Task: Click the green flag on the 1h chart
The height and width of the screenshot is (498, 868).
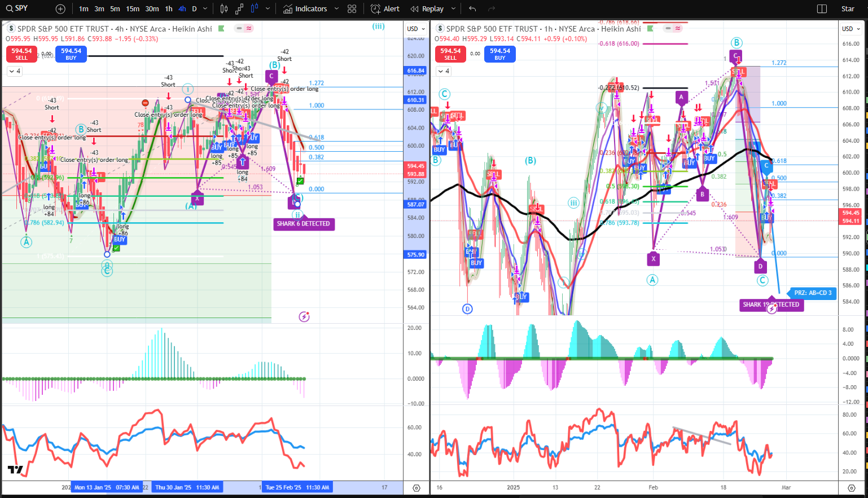Action: (x=651, y=28)
